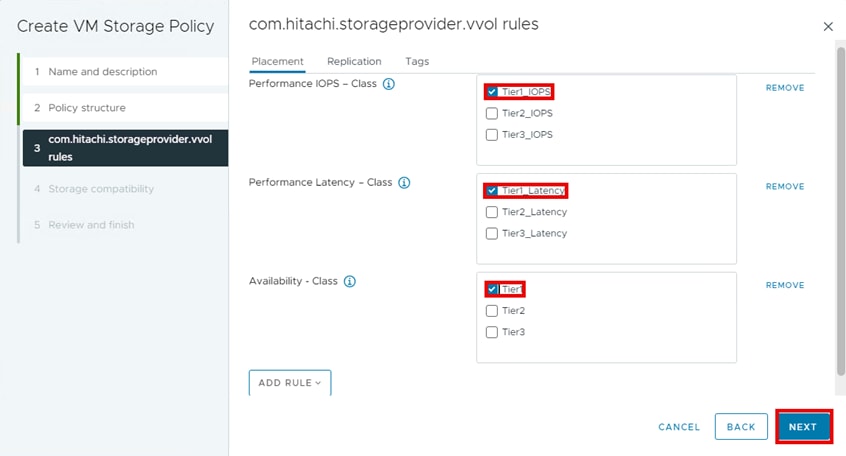The width and height of the screenshot is (846, 456).
Task: Check the Tier2 availability checkbox
Action: coord(492,311)
